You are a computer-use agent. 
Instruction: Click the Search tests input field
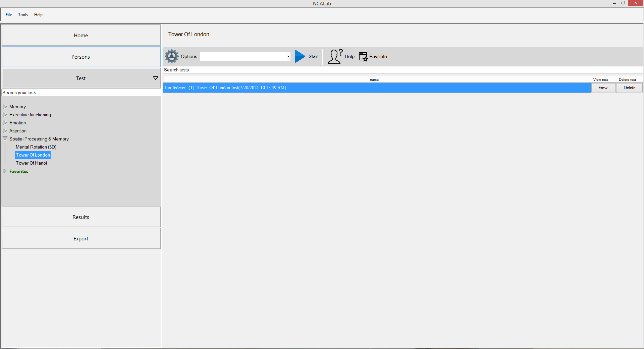402,70
